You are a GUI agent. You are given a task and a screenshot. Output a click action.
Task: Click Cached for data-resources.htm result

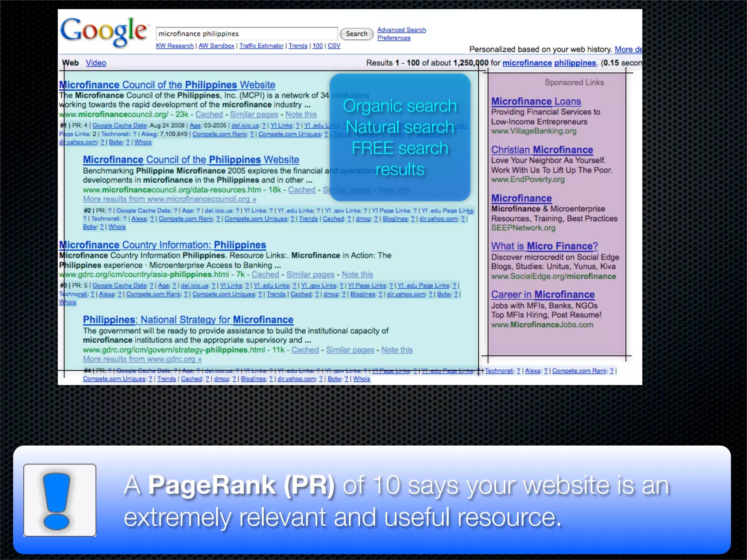[x=302, y=190]
